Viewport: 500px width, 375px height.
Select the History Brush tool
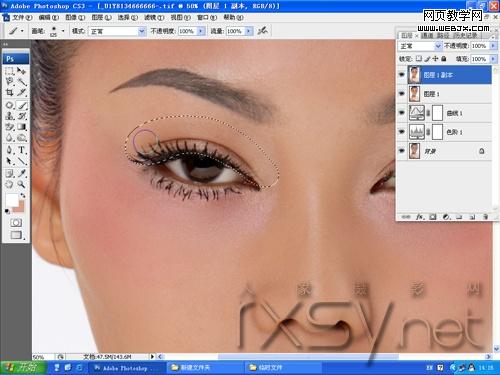[21, 116]
